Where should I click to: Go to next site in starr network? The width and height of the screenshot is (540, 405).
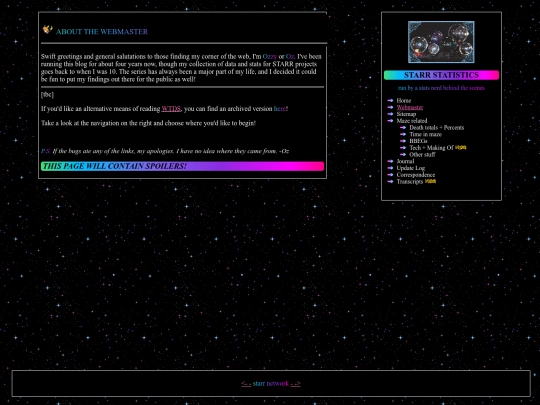[x=295, y=383]
